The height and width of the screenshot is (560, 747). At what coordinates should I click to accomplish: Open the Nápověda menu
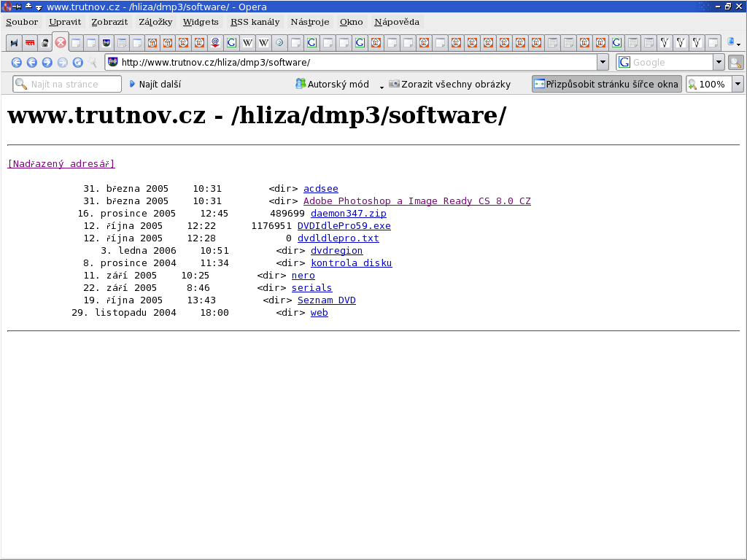click(x=397, y=22)
